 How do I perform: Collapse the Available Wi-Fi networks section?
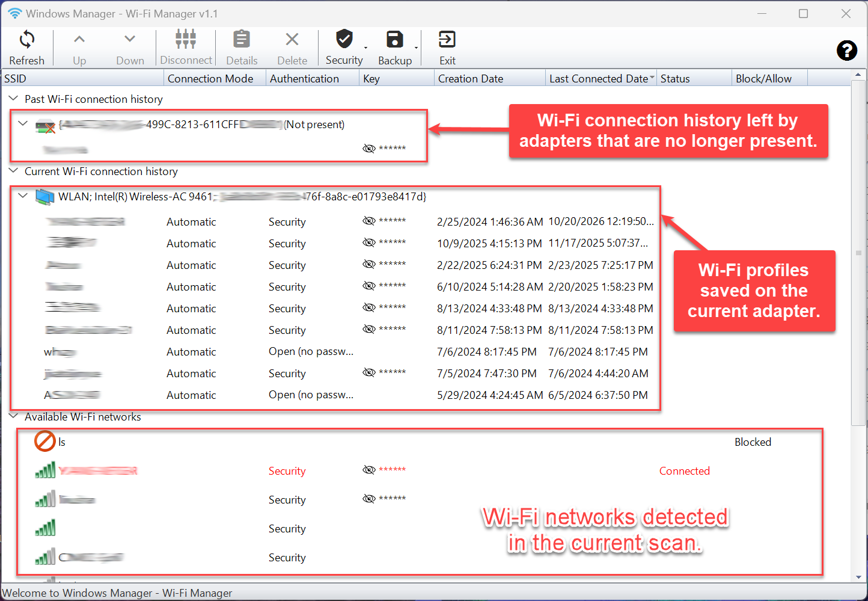(13, 416)
